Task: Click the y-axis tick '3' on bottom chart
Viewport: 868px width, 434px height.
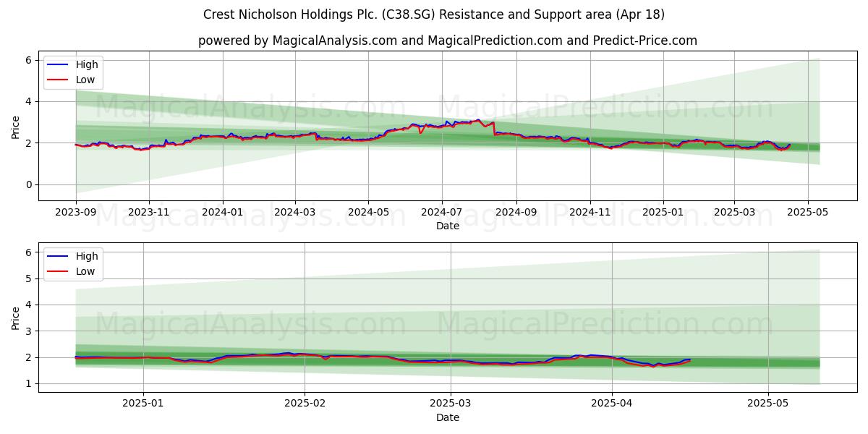Action: point(30,331)
